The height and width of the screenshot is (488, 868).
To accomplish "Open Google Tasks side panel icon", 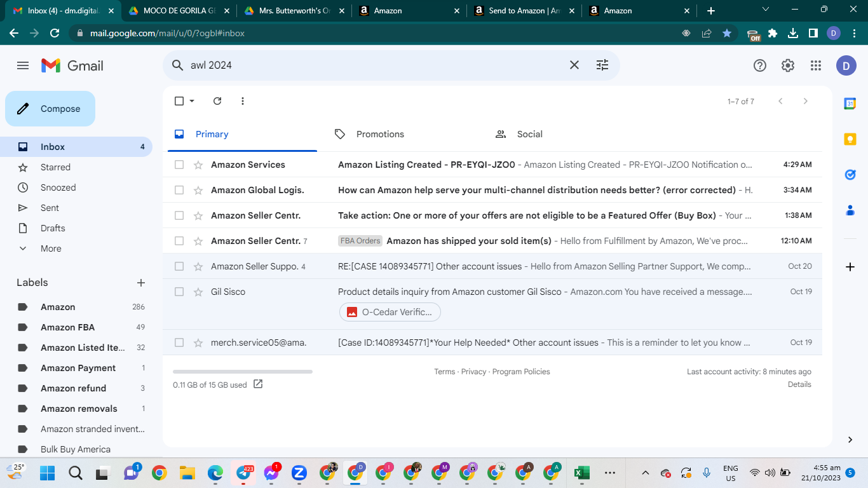I will (850, 175).
